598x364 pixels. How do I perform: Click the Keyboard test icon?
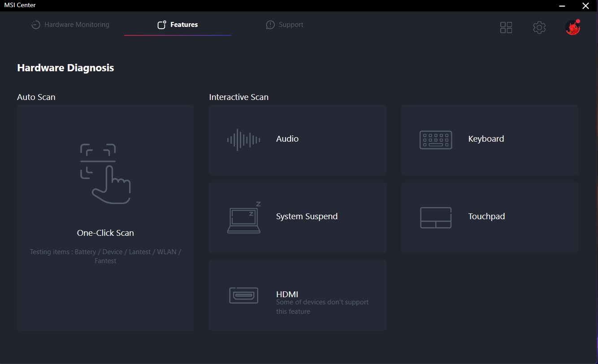point(435,140)
